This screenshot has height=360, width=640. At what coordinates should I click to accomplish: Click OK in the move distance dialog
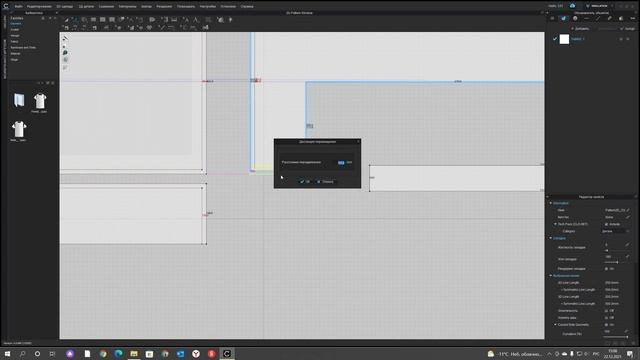point(305,182)
